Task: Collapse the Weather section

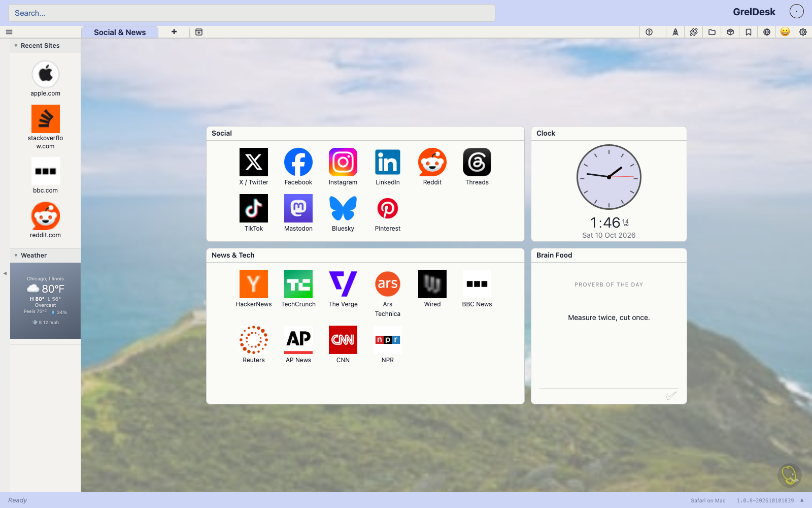Action: tap(16, 256)
